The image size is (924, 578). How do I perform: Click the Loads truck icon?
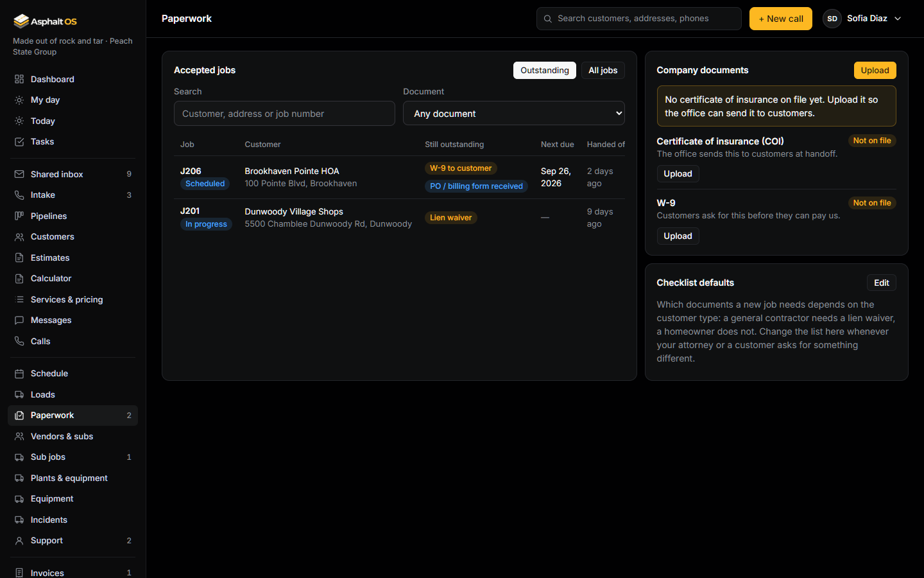click(19, 394)
